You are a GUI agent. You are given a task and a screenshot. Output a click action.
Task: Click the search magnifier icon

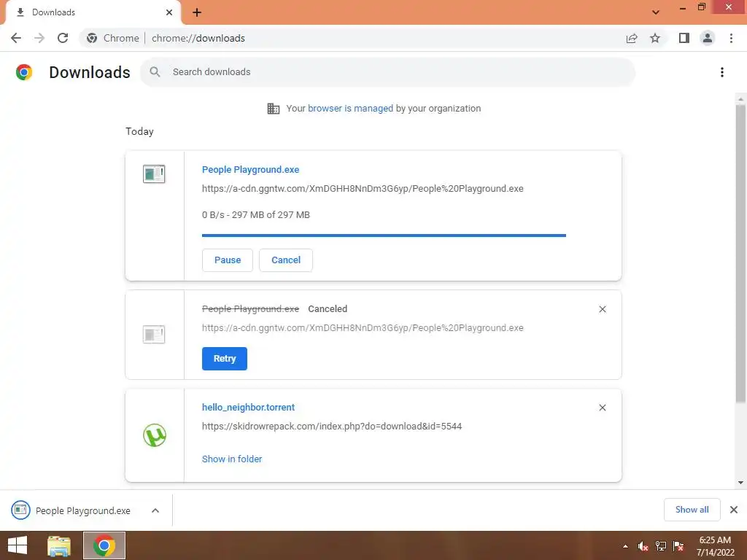[155, 72]
